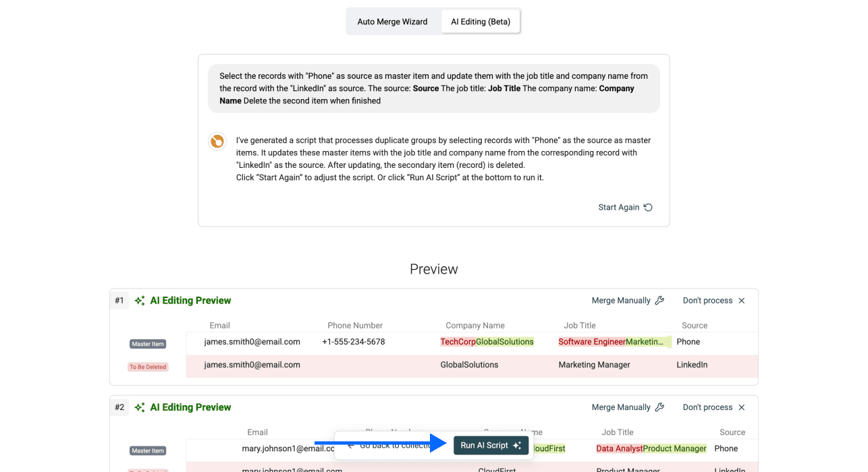Dismiss group #2 via its Don't process X icon
This screenshot has height=472, width=868.
click(x=741, y=407)
